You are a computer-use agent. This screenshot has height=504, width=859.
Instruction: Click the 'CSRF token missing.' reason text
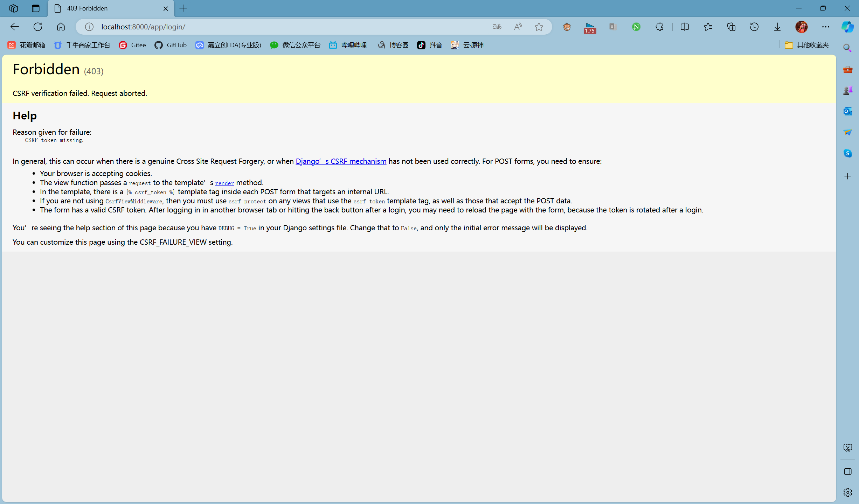[x=54, y=140]
